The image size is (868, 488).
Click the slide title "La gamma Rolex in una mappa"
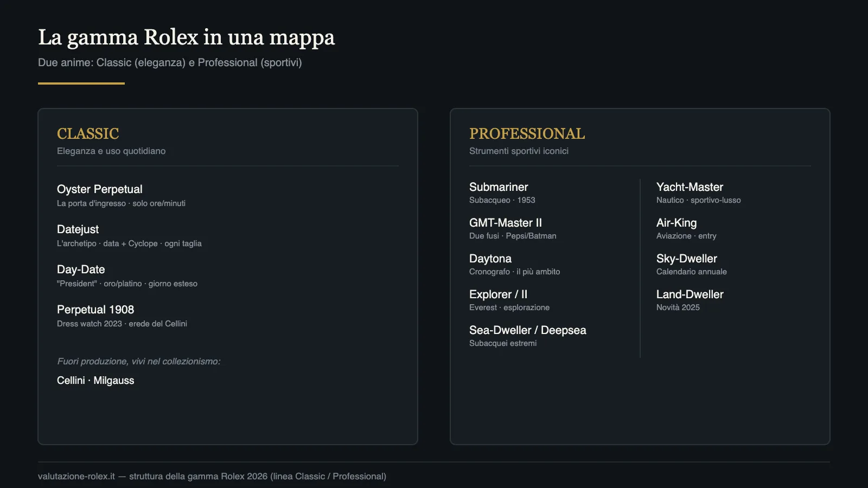point(186,37)
